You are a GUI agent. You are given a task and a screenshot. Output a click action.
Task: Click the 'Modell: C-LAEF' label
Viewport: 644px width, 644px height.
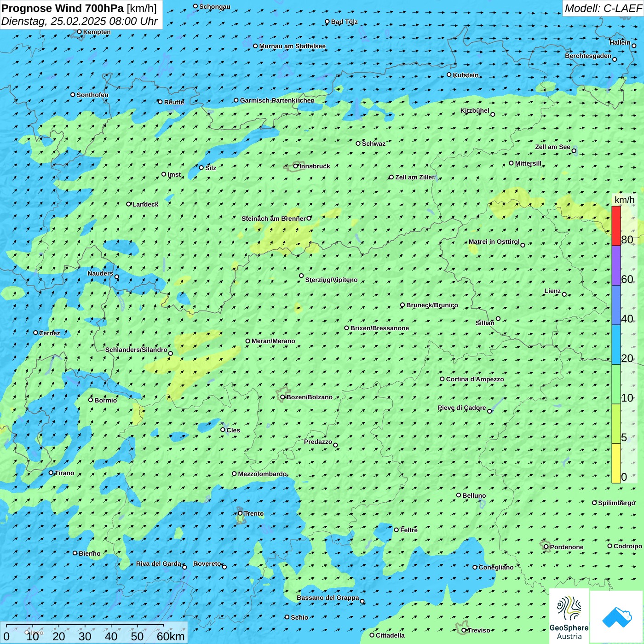pos(603,8)
